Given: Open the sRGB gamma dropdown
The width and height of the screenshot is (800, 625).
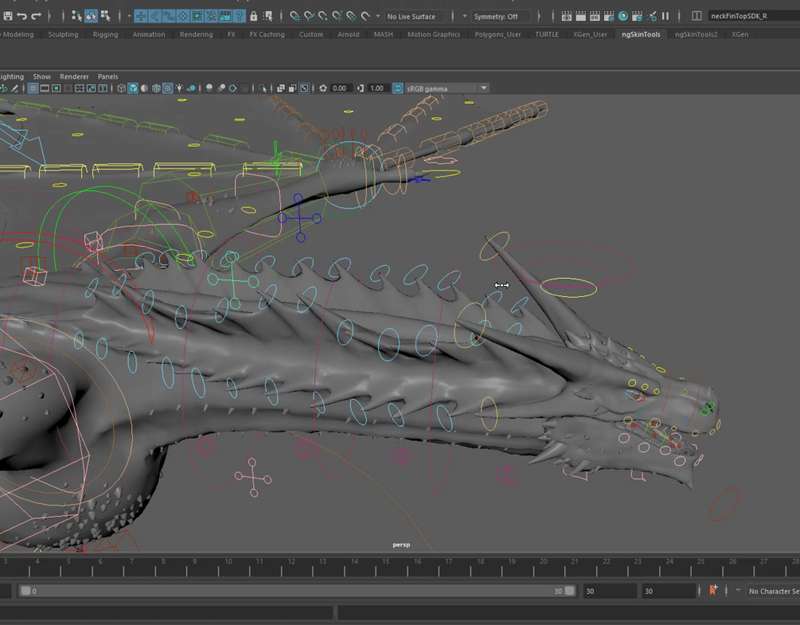Looking at the screenshot, I should pyautogui.click(x=447, y=88).
